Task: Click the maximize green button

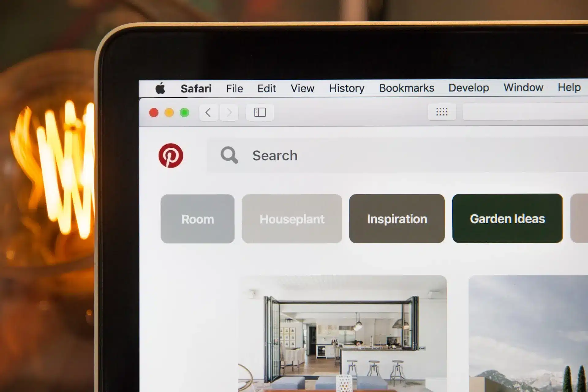Action: 184,112
